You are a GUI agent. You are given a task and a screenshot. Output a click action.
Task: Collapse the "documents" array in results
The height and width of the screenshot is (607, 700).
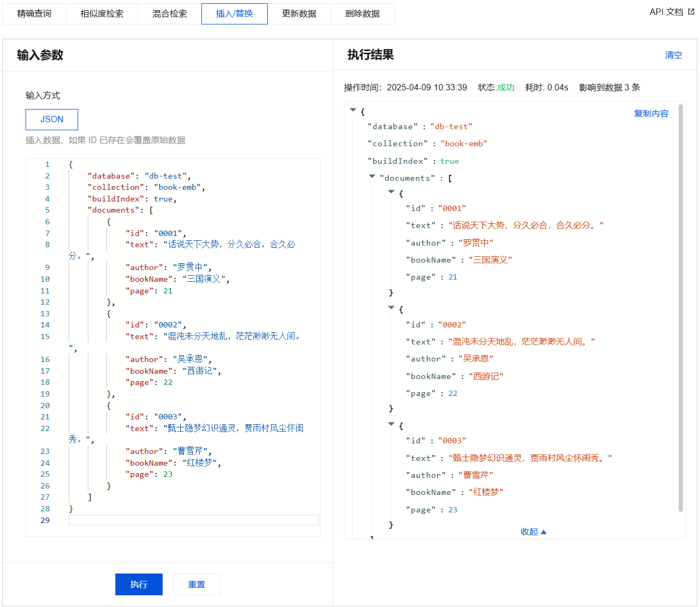coord(372,176)
